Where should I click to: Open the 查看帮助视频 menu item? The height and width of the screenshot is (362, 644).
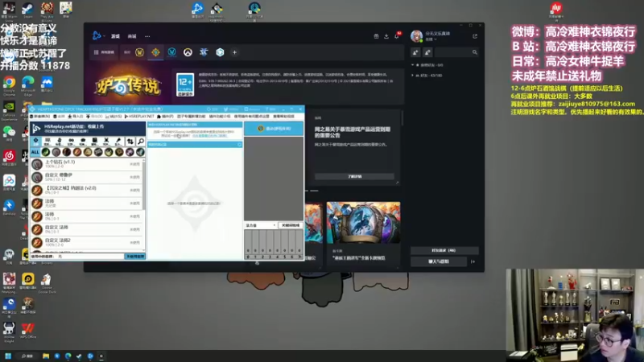284,117
